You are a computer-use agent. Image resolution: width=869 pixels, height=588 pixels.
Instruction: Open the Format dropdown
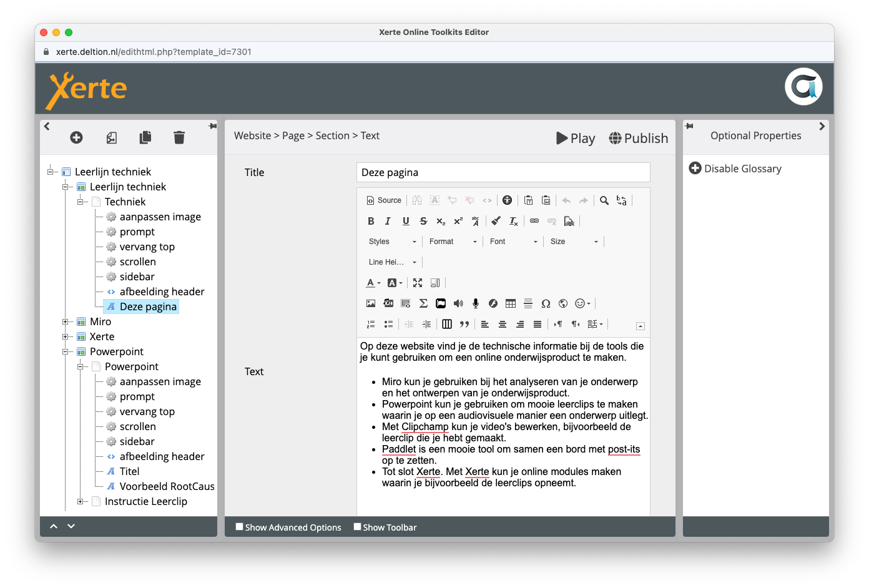(x=453, y=242)
